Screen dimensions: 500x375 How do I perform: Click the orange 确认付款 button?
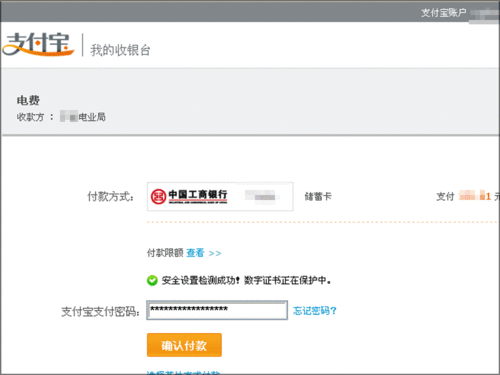[x=184, y=345]
